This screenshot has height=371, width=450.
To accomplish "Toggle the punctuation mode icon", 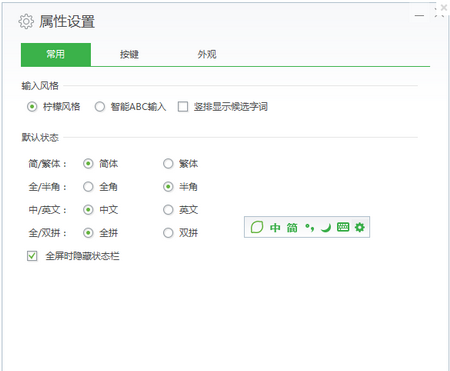I will point(309,228).
